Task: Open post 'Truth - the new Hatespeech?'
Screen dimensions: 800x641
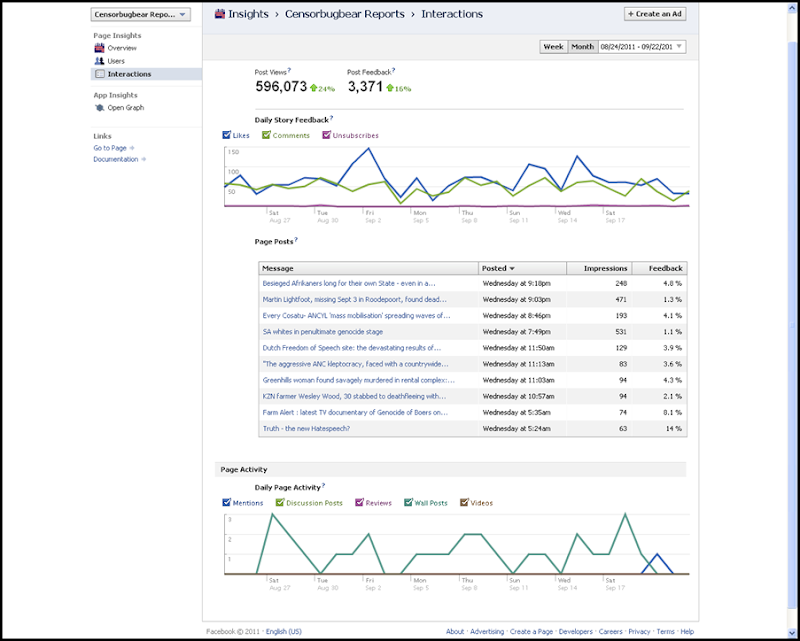Action: click(306, 429)
